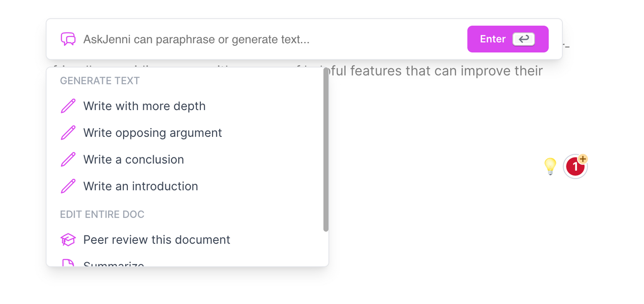
Task: Click the pencil icon beside Write a conclusion
Action: [x=68, y=160]
